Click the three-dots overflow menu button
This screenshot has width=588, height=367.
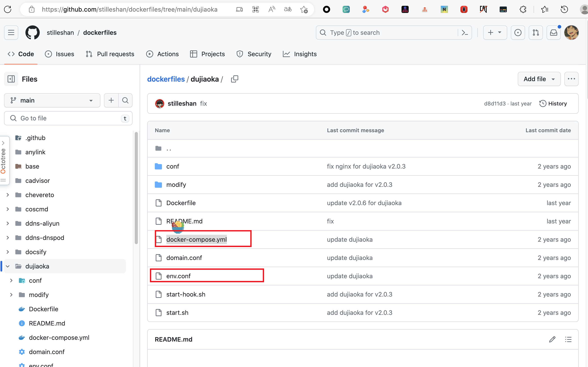click(x=571, y=79)
